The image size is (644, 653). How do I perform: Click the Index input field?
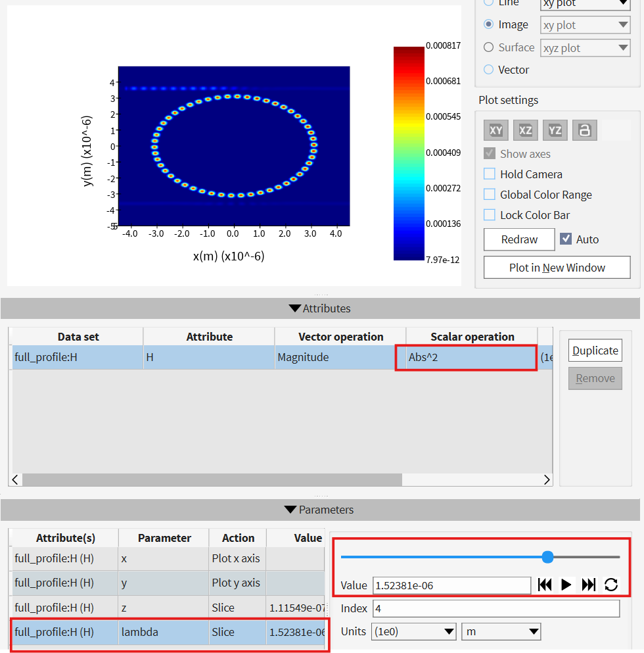[495, 608]
